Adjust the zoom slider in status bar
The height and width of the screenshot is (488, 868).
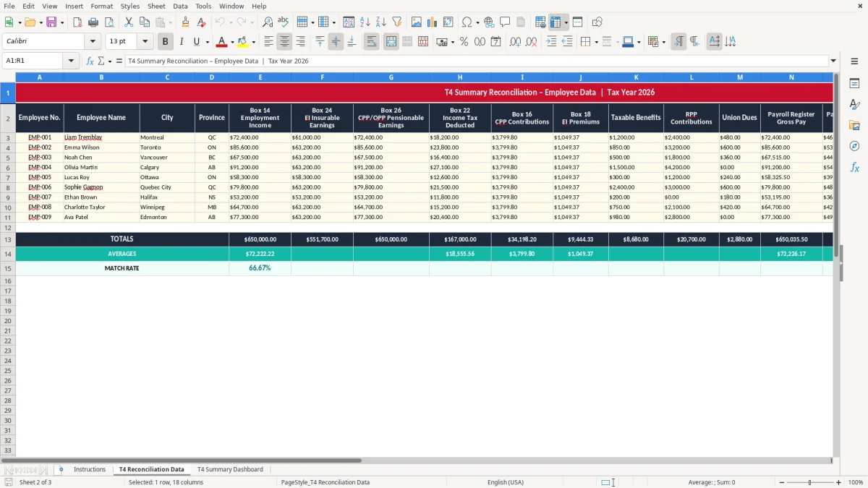(809, 482)
